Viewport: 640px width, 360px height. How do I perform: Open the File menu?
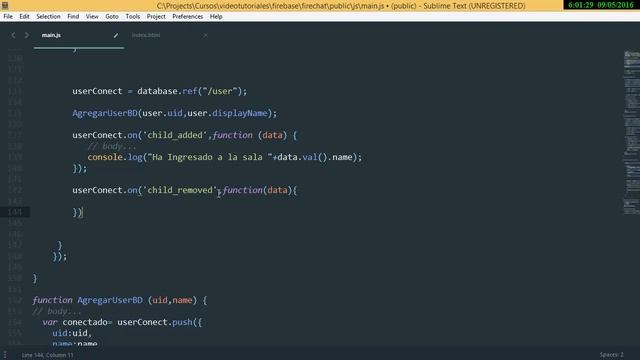coord(8,16)
